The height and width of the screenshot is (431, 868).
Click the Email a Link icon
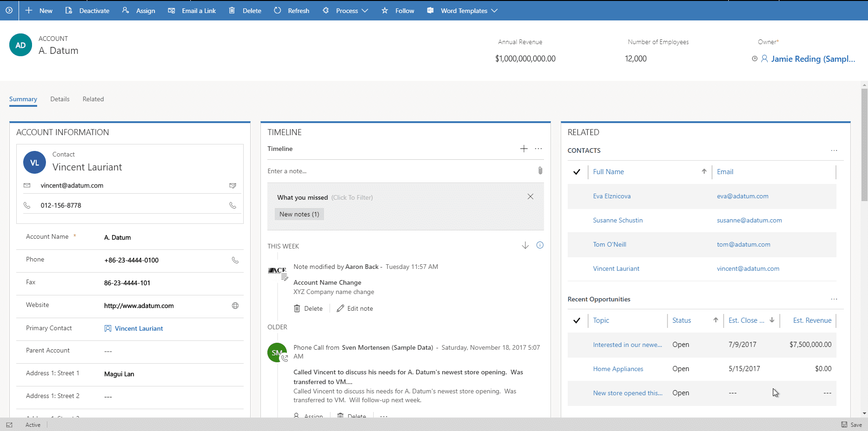pos(172,10)
